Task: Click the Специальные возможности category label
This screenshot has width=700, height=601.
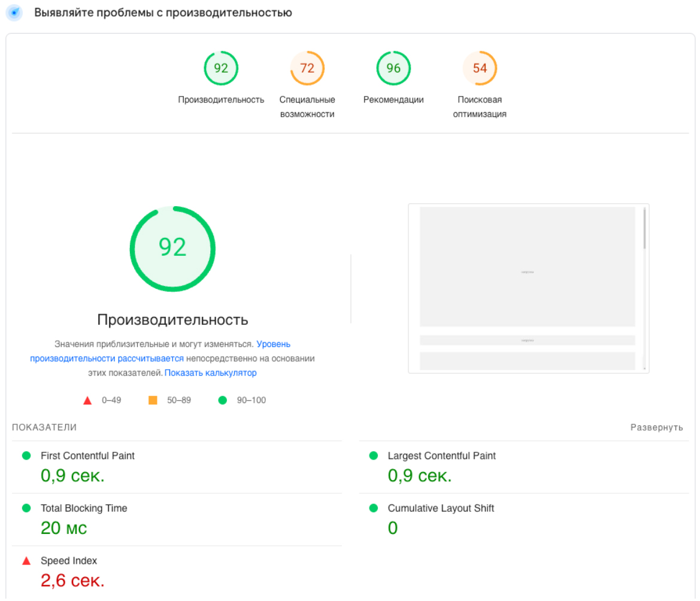Action: click(x=307, y=107)
